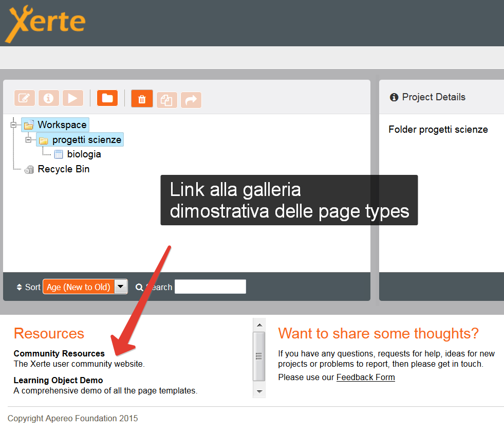
Task: Collapse the progetti scienze folder node
Action: tap(28, 140)
